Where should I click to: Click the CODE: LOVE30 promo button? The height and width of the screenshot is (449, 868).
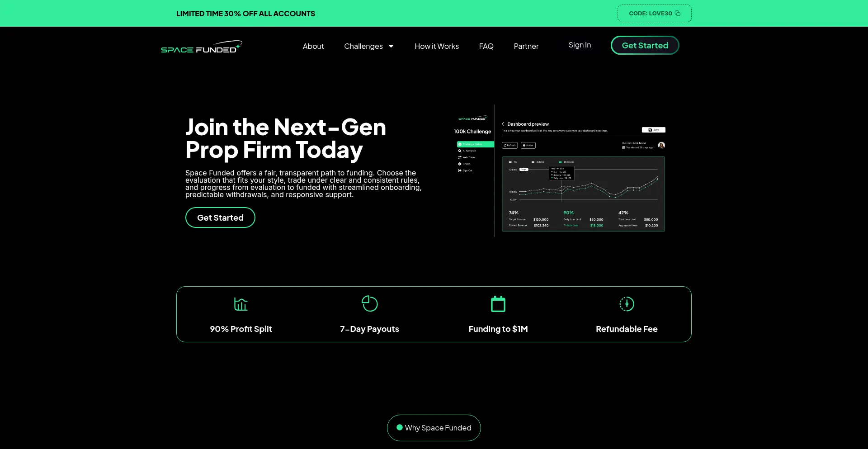655,14
